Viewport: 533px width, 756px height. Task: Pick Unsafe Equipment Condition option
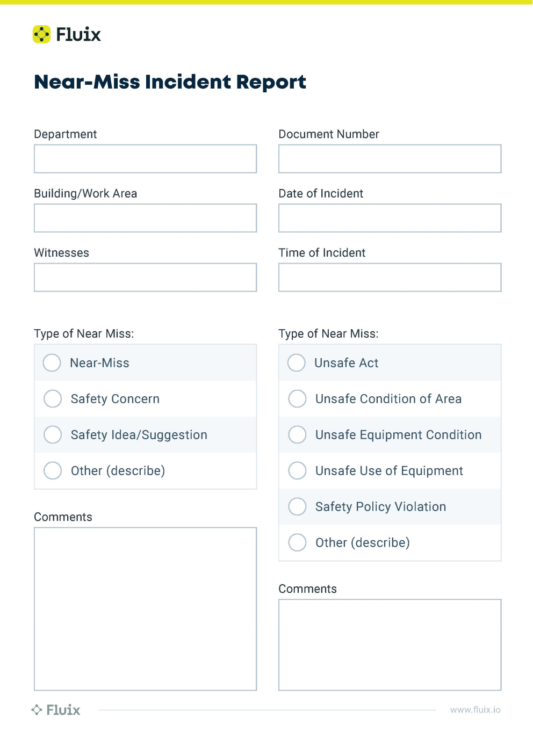[x=297, y=435]
